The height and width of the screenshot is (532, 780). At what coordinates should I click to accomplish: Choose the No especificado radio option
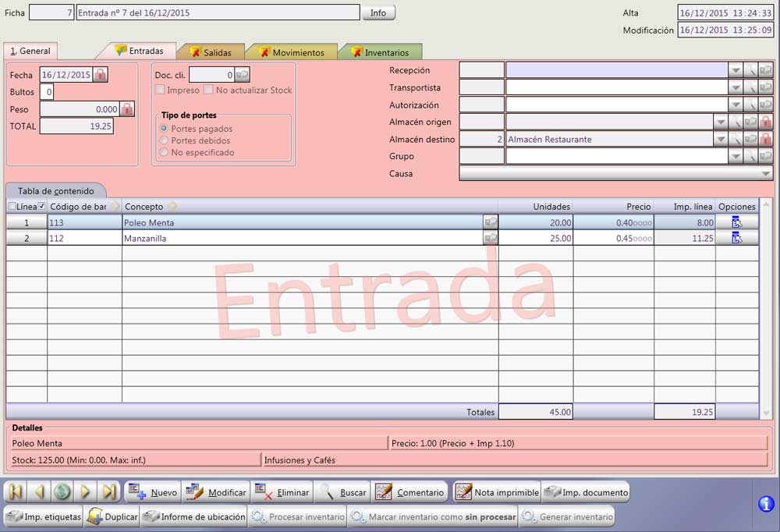pos(164,153)
